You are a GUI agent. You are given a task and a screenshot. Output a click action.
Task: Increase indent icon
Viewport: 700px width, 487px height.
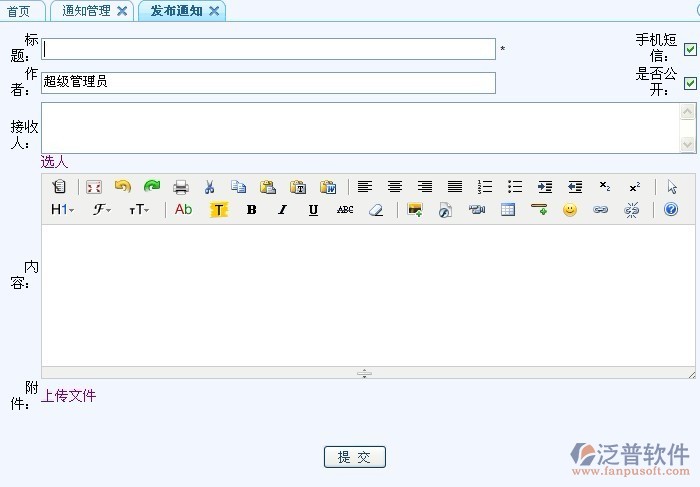(x=545, y=187)
